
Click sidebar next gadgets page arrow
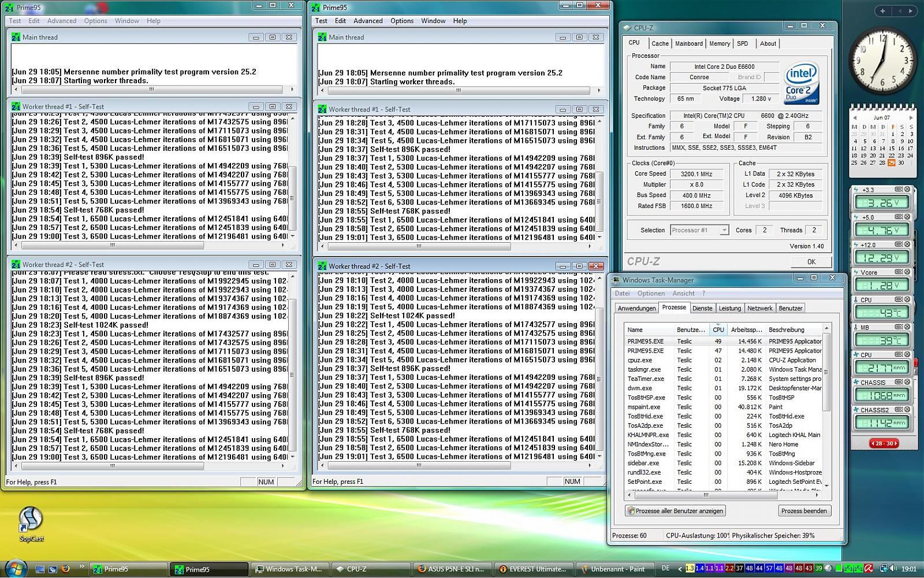click(911, 10)
